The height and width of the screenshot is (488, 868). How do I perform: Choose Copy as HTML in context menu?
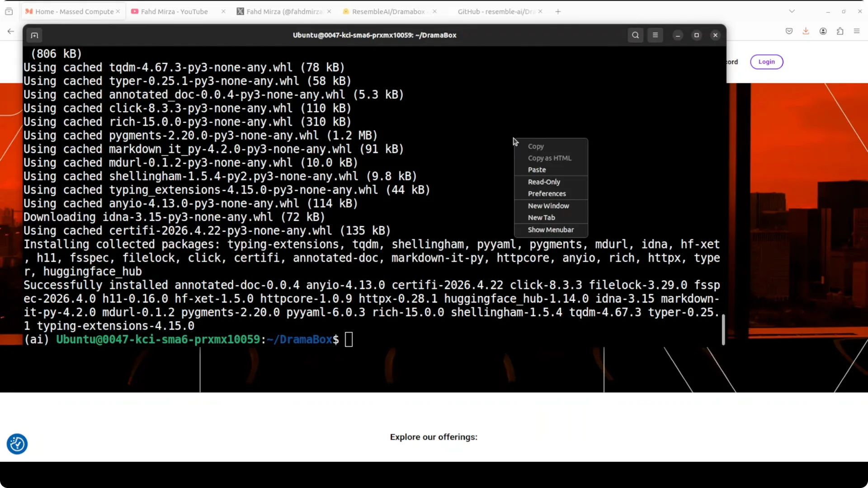coord(551,158)
